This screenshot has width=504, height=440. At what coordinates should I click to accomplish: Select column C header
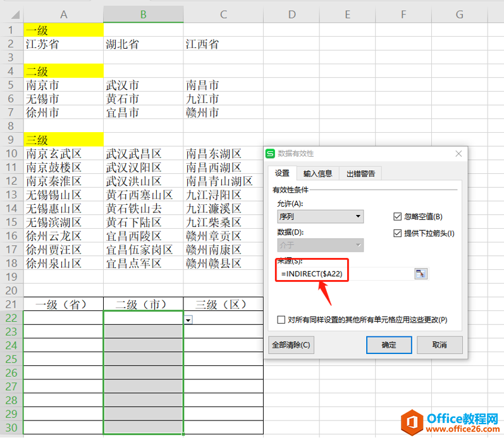click(223, 15)
